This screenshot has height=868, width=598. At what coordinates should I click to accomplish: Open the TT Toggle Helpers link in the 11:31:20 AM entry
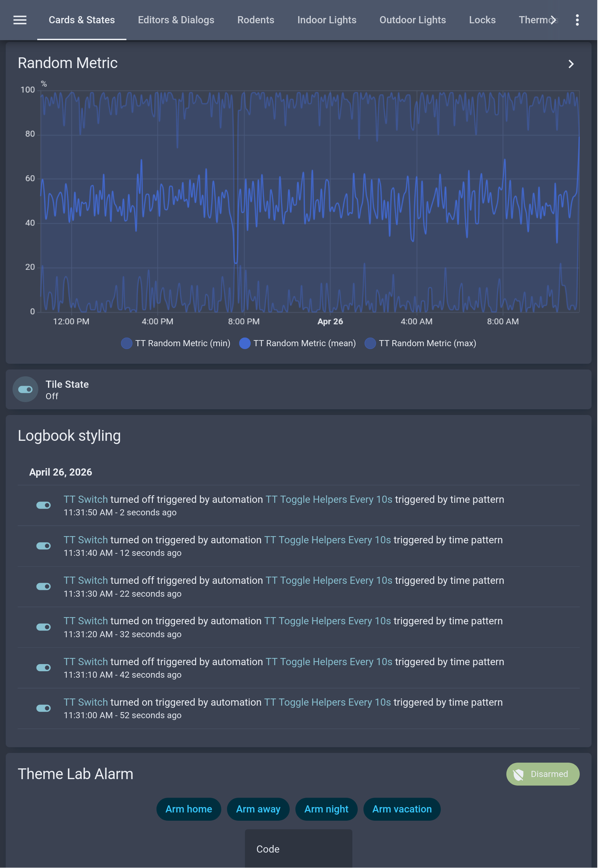(328, 621)
